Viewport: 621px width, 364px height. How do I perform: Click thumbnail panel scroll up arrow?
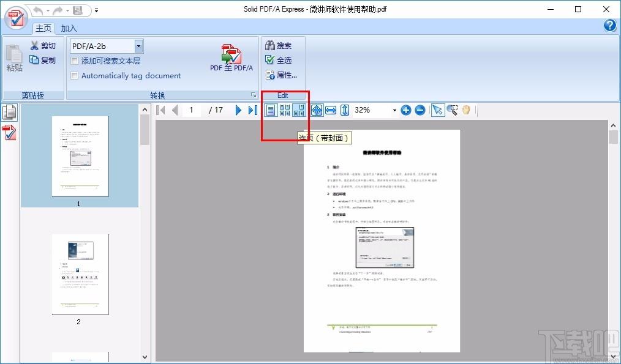tap(145, 110)
